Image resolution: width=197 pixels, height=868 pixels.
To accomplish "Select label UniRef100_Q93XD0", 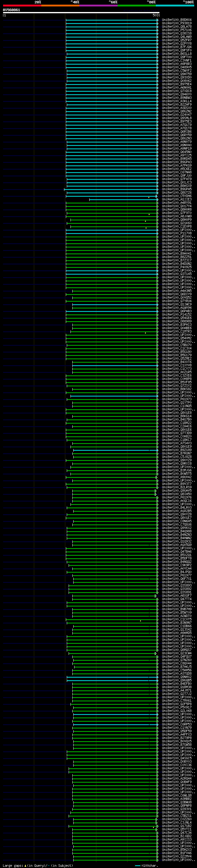I will tap(177, 77).
